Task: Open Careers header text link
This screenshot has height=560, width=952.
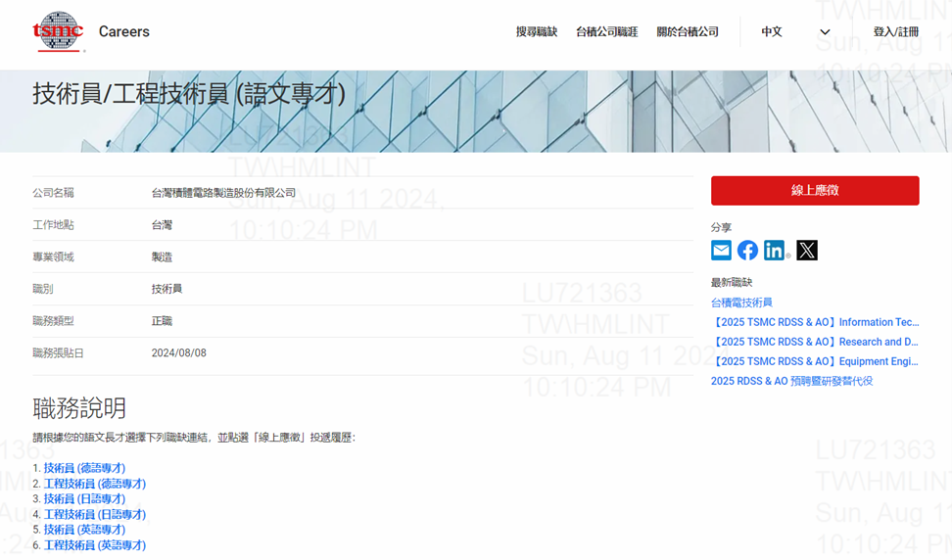Action: point(123,31)
